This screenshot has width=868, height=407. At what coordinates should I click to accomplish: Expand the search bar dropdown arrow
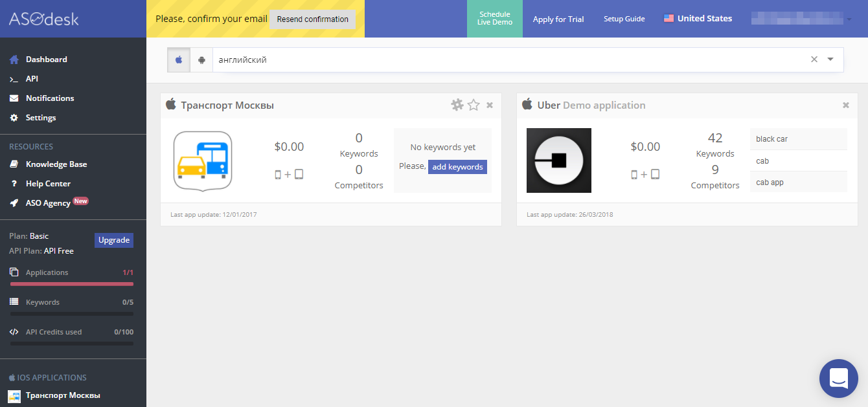click(830, 59)
